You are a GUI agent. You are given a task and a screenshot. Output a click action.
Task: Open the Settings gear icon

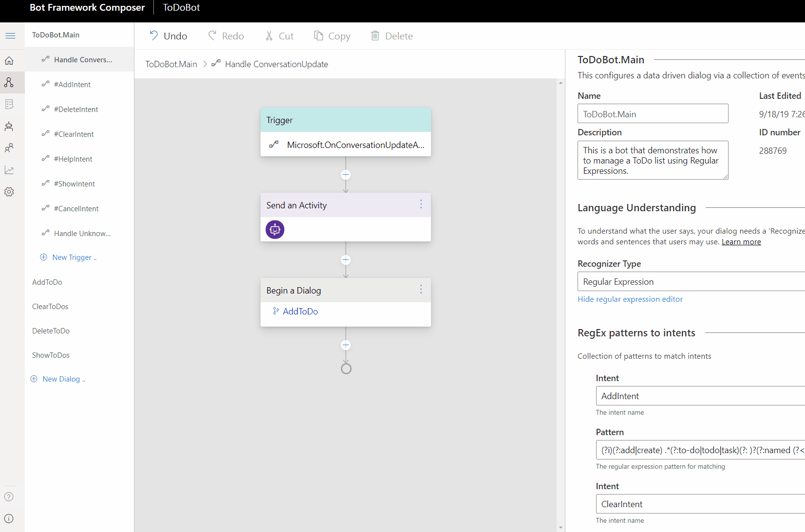click(x=9, y=192)
